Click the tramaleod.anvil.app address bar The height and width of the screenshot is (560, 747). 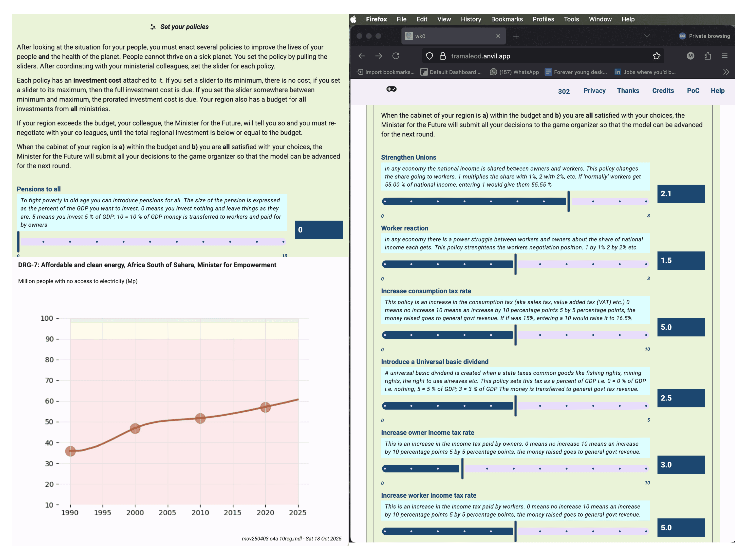coord(543,56)
